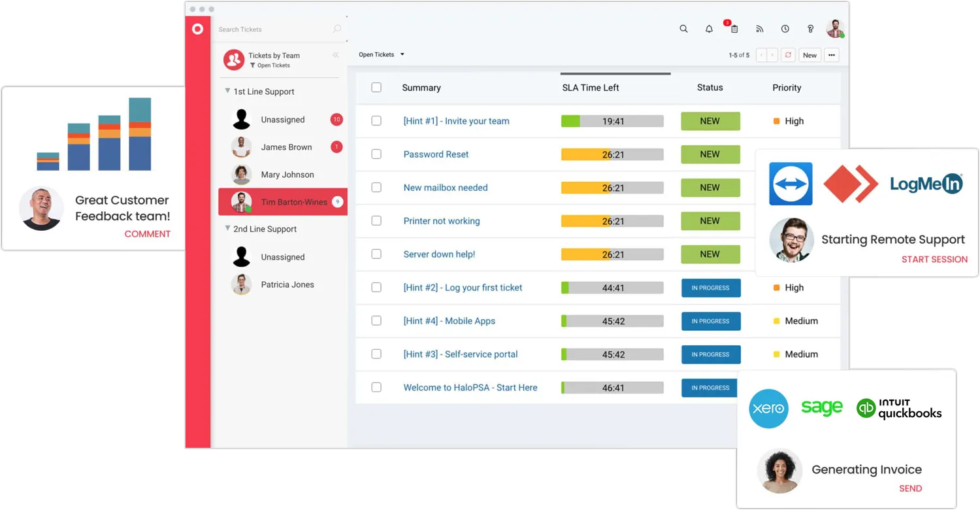Screen dimensions: 980x510
Task: Click the New ticket button
Action: point(809,55)
